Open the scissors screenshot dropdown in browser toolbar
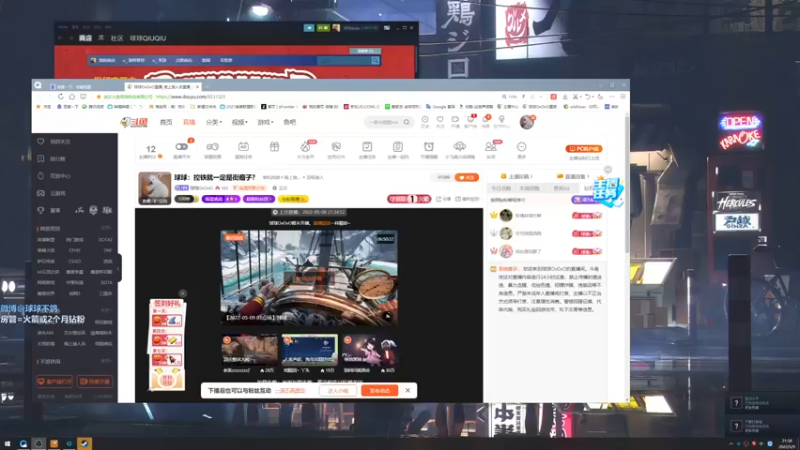This screenshot has width=800, height=450. pyautogui.click(x=577, y=96)
